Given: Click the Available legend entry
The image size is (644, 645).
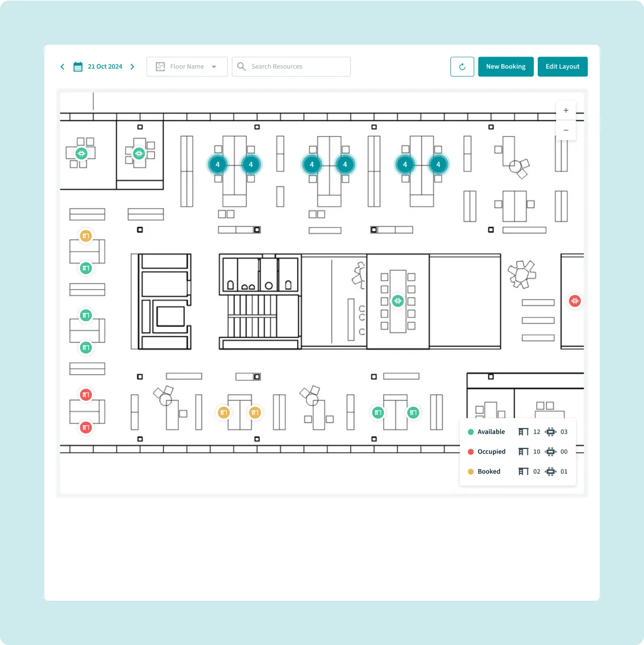Looking at the screenshot, I should click(486, 432).
